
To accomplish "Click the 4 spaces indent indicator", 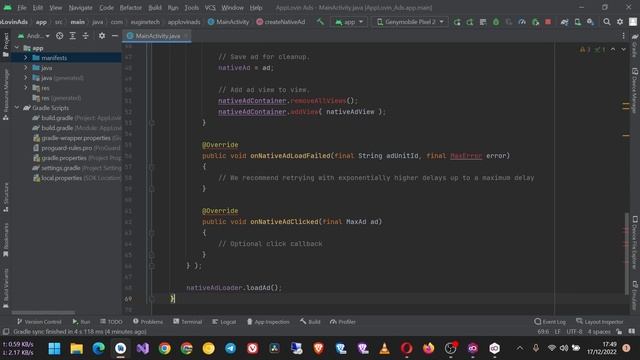I will click(599, 332).
